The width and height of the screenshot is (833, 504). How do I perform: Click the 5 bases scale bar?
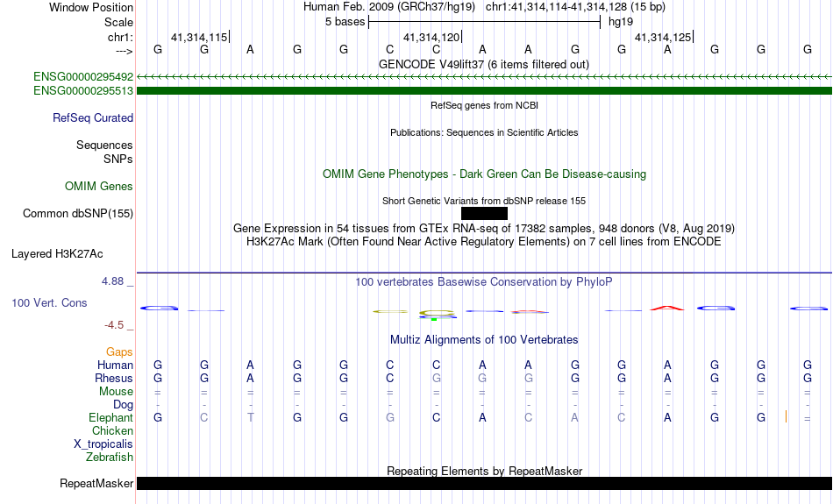[x=485, y=22]
